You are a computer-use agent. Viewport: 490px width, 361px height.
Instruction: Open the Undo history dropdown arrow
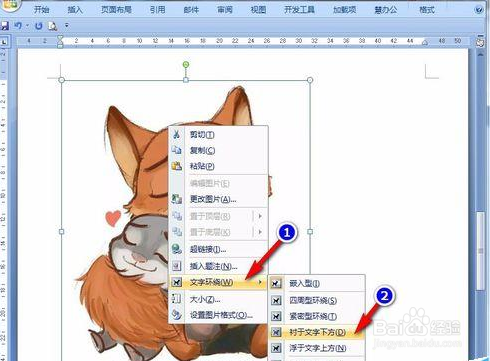tap(27, 26)
